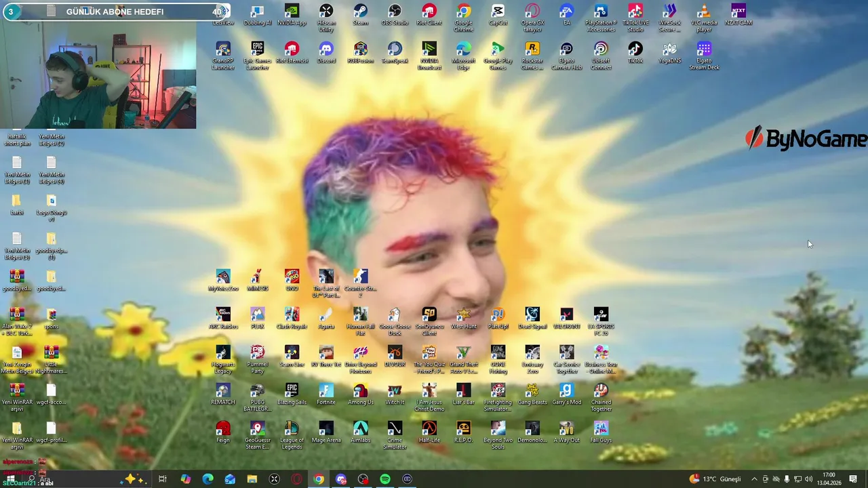
Task: Open File Explorer in the taskbar
Action: (252, 479)
